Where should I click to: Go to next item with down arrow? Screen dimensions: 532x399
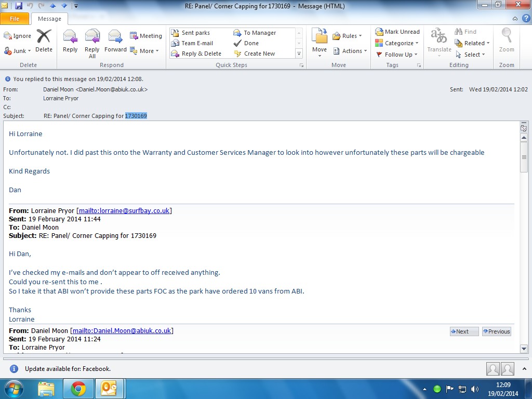point(64,5)
